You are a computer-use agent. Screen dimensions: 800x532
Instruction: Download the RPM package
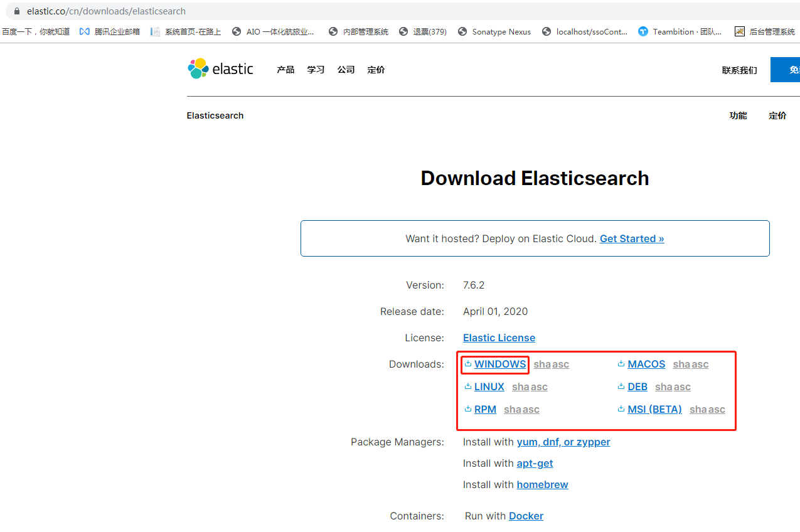[485, 409]
